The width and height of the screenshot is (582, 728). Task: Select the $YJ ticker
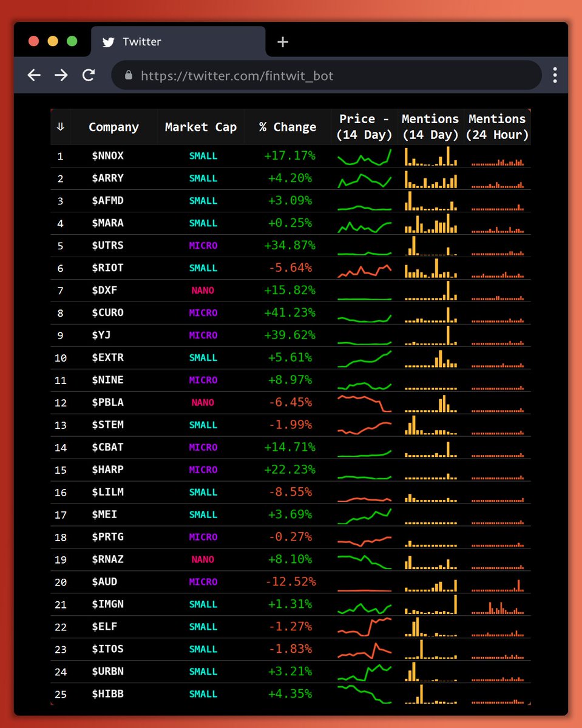pyautogui.click(x=101, y=335)
